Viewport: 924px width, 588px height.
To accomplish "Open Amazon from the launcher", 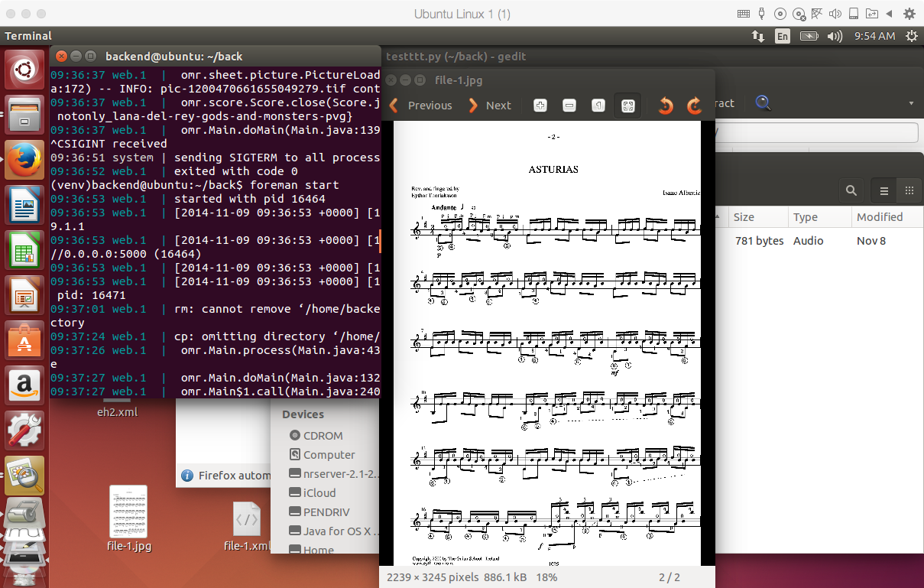I will click(x=24, y=385).
